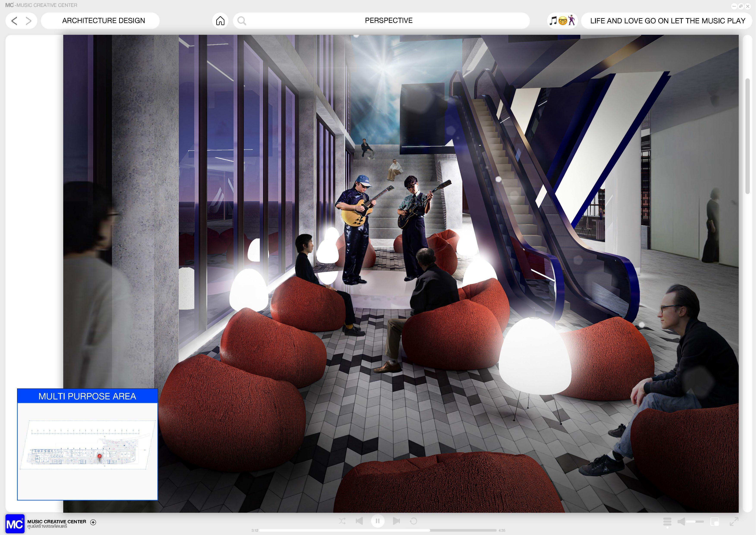756x535 pixels.
Task: Open the queue list icon
Action: [x=667, y=521]
